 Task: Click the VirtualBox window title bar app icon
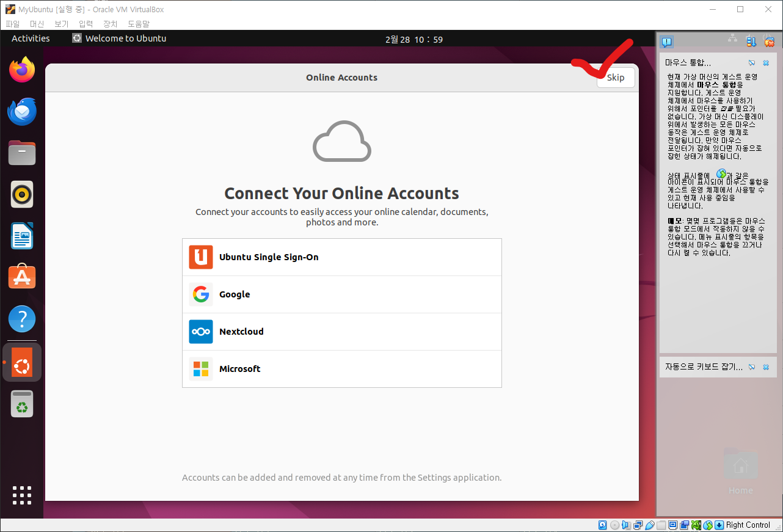(x=10, y=9)
